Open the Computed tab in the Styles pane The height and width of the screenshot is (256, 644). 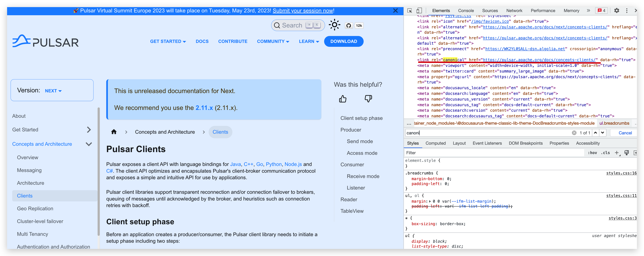tap(436, 143)
